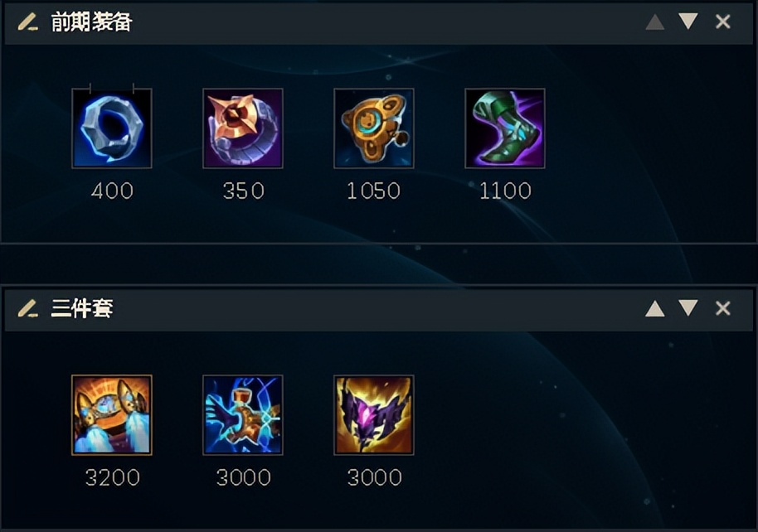Click empty slot area right of boots

coord(636,128)
